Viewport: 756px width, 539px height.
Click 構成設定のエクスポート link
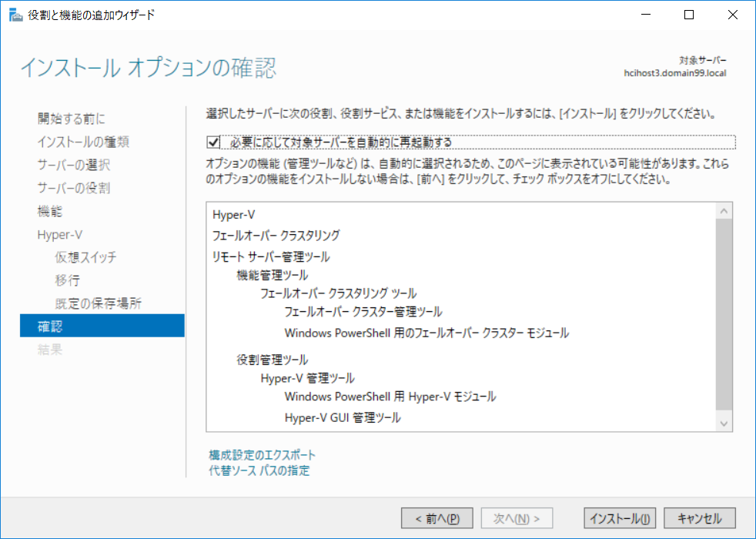click(x=263, y=454)
